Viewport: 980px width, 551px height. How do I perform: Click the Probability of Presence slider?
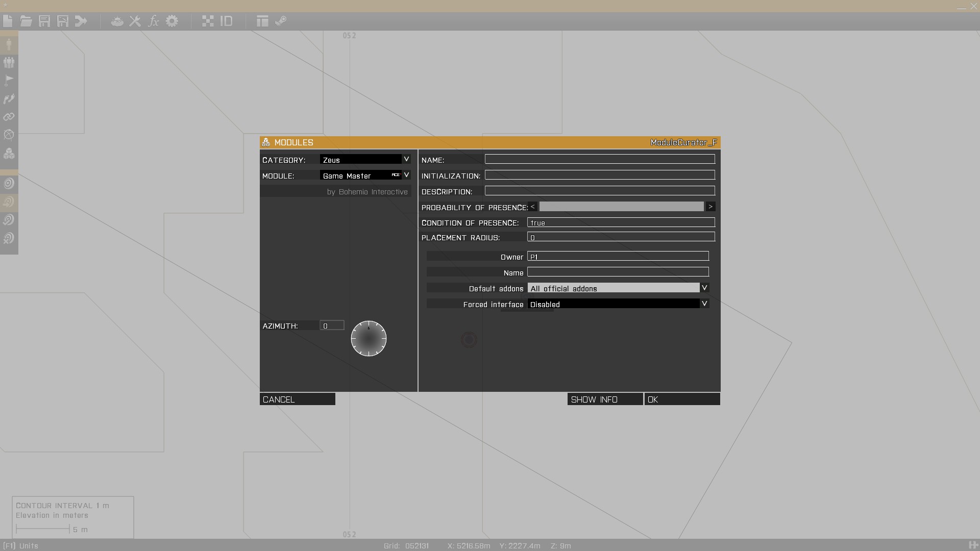(621, 207)
